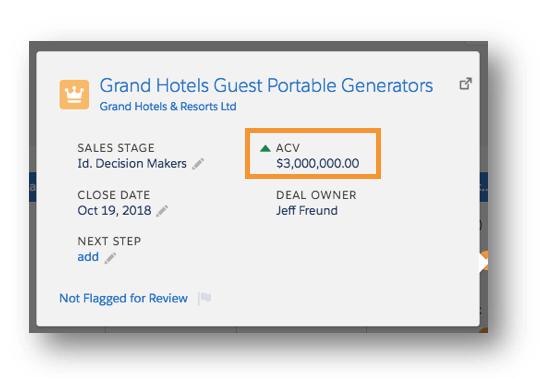Click the add link under Next Step
Screen dimensions: 541x378
(88, 257)
